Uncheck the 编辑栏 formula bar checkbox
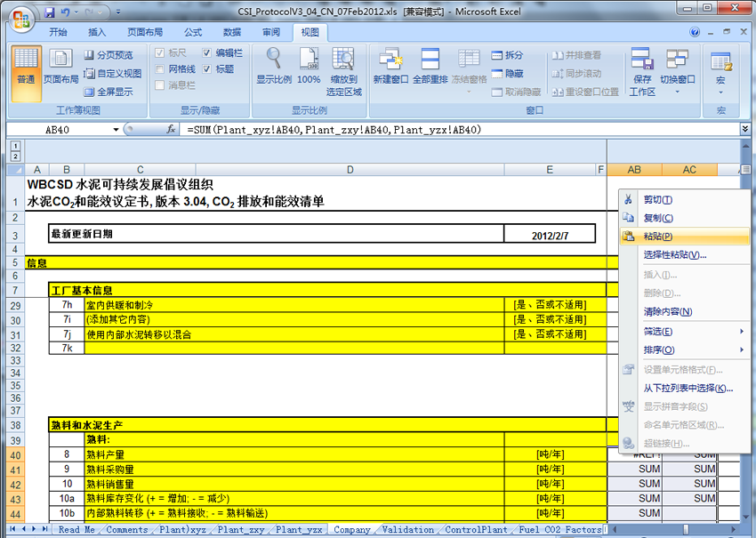The height and width of the screenshot is (538, 756). point(207,53)
